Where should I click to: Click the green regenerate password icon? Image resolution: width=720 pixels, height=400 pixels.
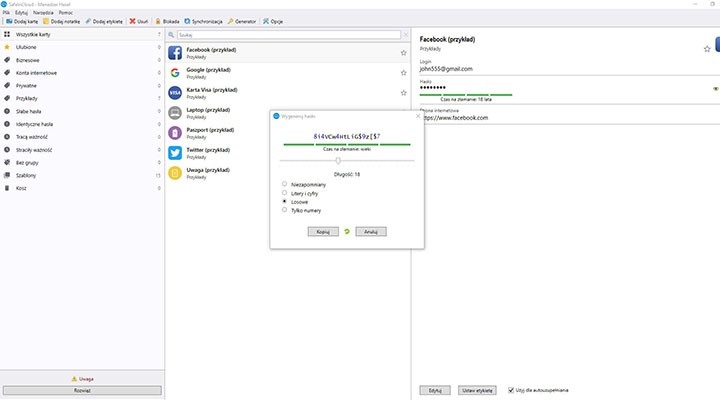coord(347,231)
